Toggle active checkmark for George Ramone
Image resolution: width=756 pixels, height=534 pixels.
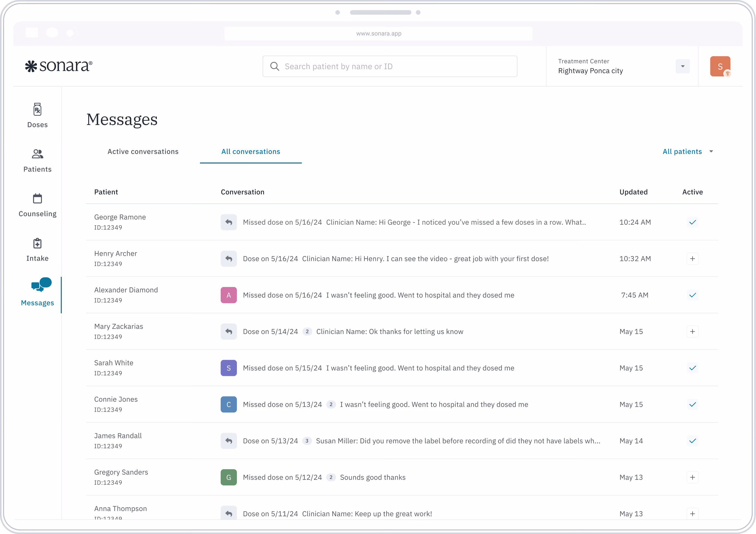[692, 222]
